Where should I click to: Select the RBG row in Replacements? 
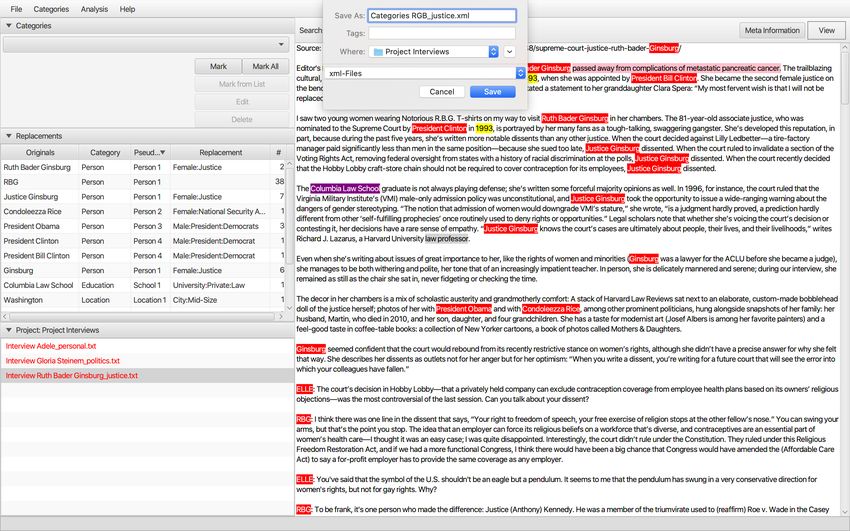point(143,182)
